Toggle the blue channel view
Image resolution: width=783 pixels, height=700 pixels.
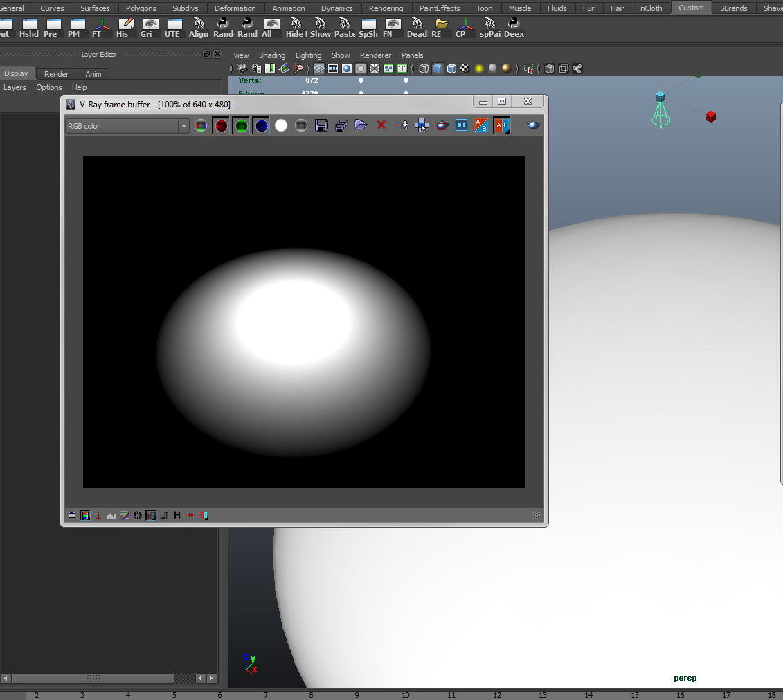tap(261, 126)
